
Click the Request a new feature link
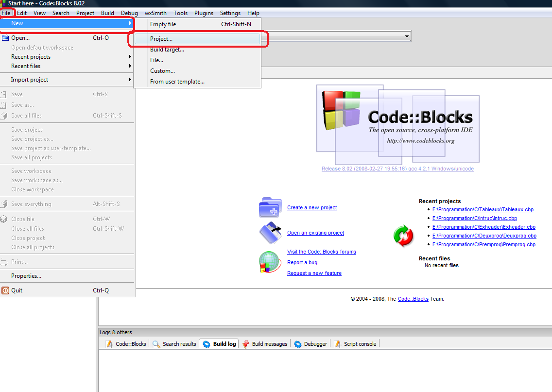[314, 273]
